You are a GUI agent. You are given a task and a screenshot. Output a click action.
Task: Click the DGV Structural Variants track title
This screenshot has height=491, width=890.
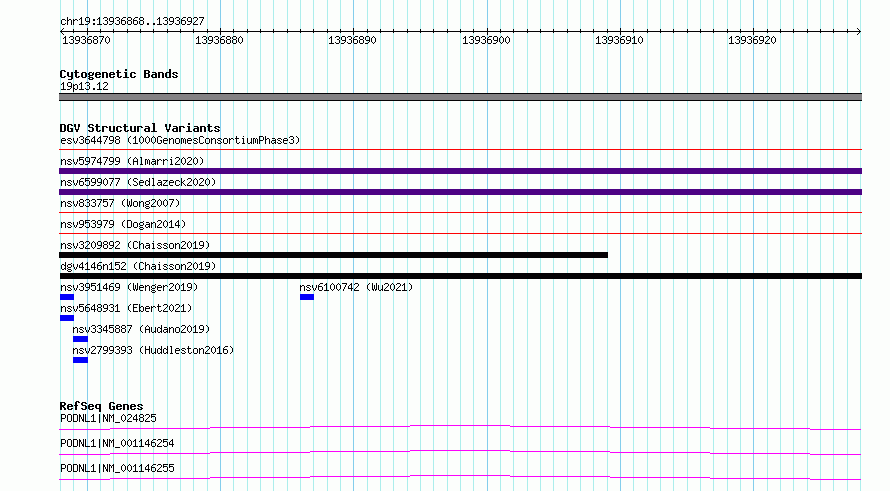[140, 128]
